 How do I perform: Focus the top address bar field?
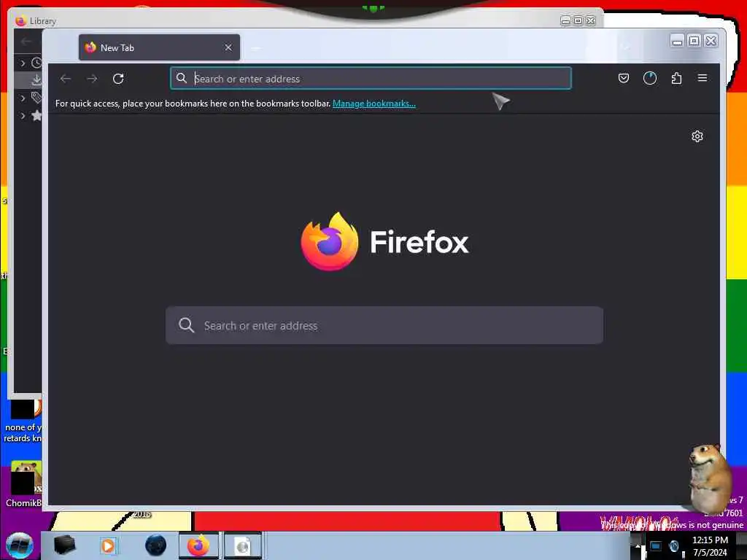click(371, 79)
